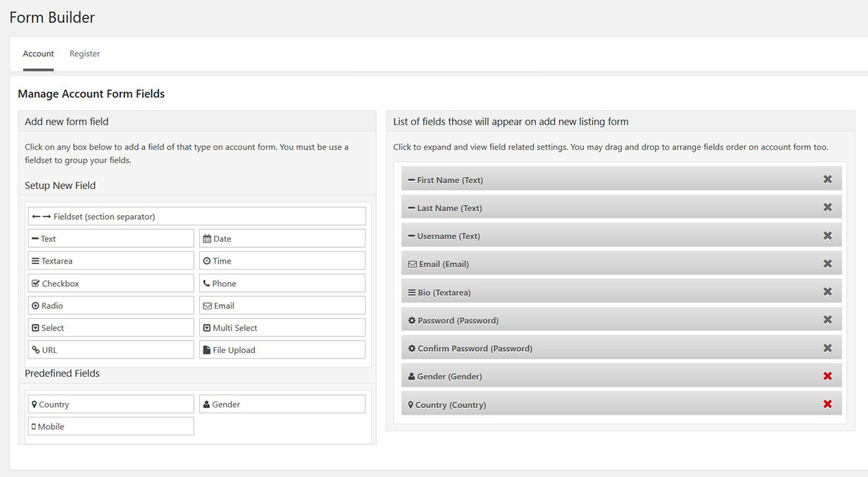This screenshot has width=868, height=477.
Task: Add a URL field to the form
Action: click(x=111, y=349)
